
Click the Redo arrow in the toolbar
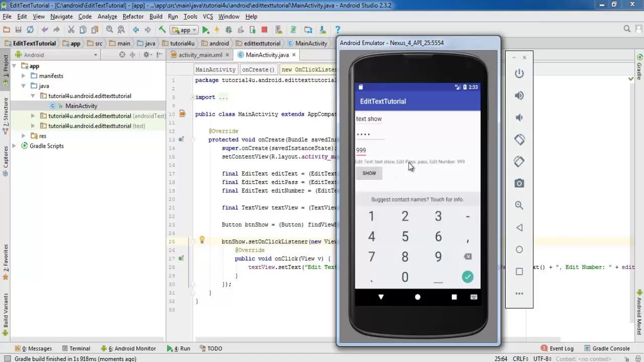pyautogui.click(x=56, y=30)
